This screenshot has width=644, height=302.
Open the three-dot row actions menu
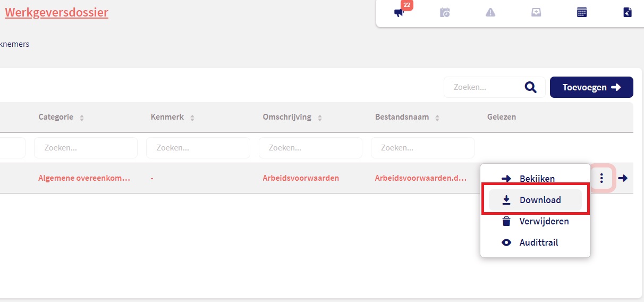[601, 178]
